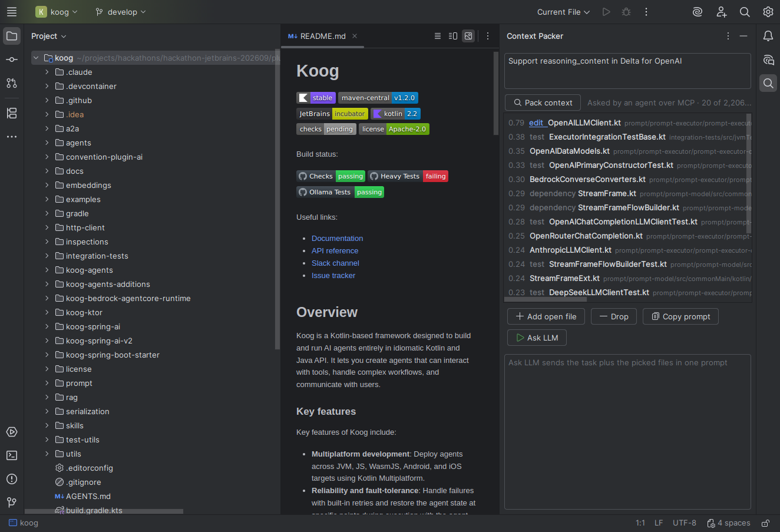This screenshot has width=780, height=532.
Task: Expand the koog-ktor folder
Action: (x=47, y=312)
